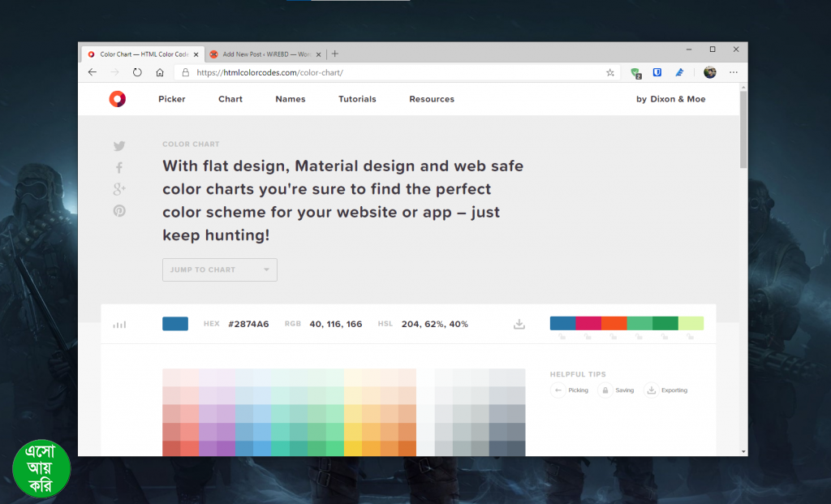The image size is (831, 504).
Task: Click the download export icon beside HSL
Action: click(519, 324)
